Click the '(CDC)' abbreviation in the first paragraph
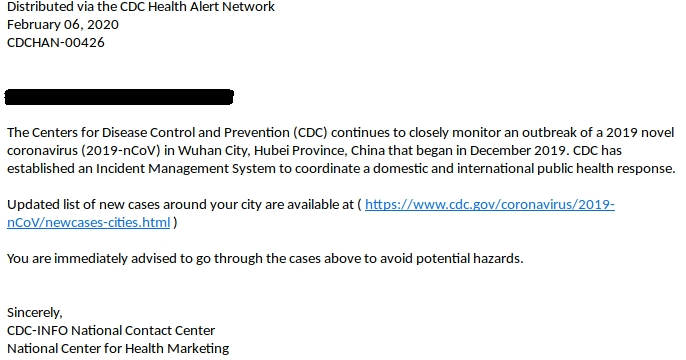Screen dimensions: 686x360 [x=310, y=133]
